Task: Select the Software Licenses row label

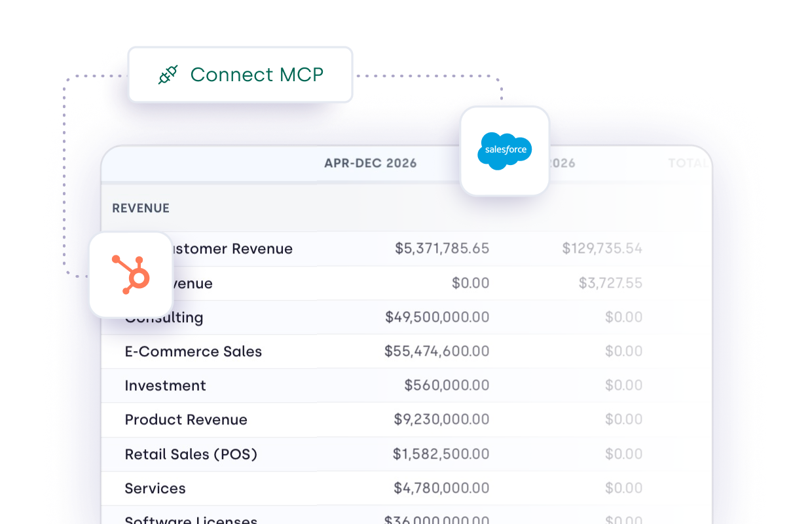Action: [x=191, y=520]
